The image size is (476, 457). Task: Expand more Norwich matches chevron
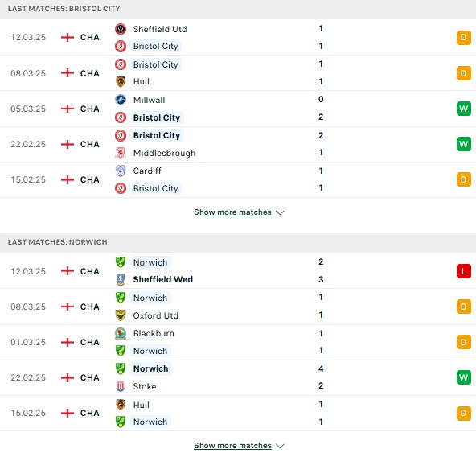click(280, 446)
